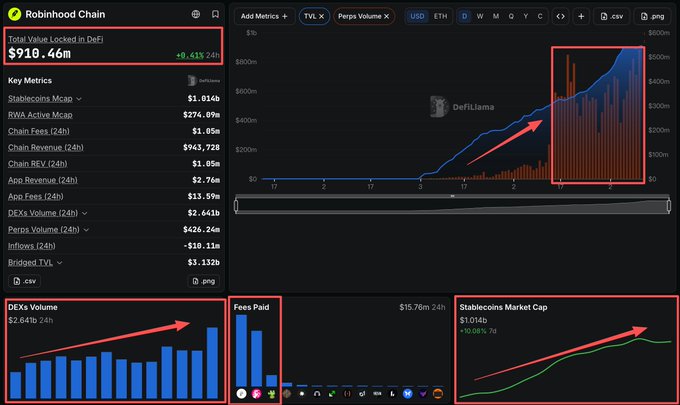The image size is (680, 405).
Task: Open Chain REV (24h) link
Action: (37, 163)
